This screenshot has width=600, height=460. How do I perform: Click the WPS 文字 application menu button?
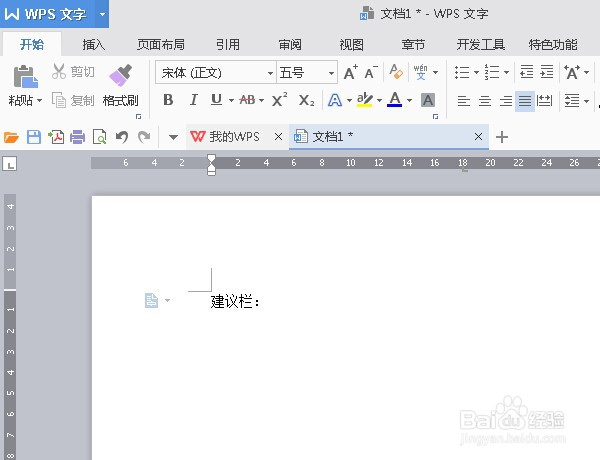click(47, 14)
